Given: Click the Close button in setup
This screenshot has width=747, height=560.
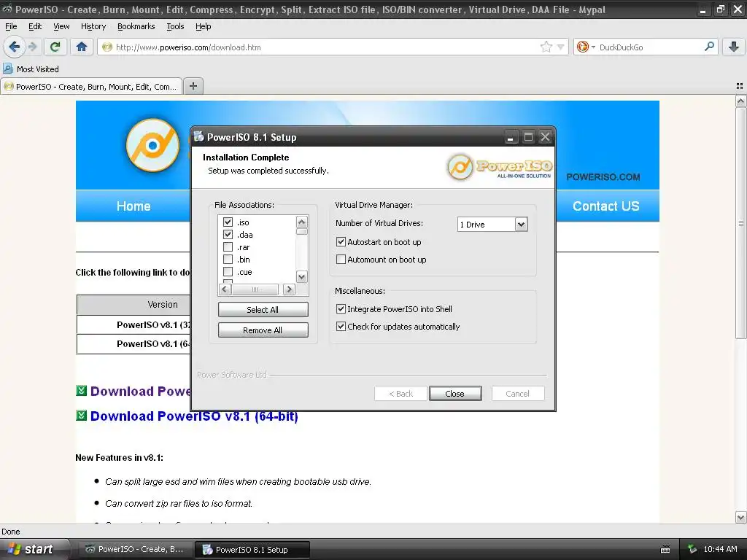Looking at the screenshot, I should (455, 393).
